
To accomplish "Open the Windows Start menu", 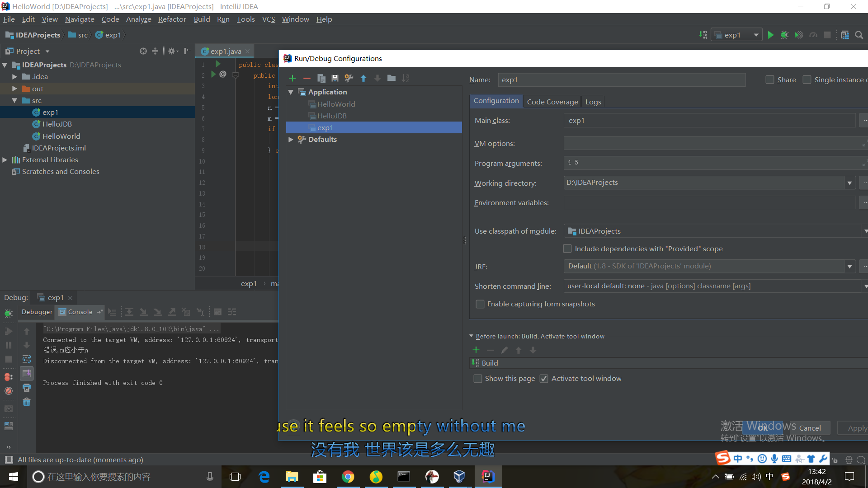I will 14,477.
